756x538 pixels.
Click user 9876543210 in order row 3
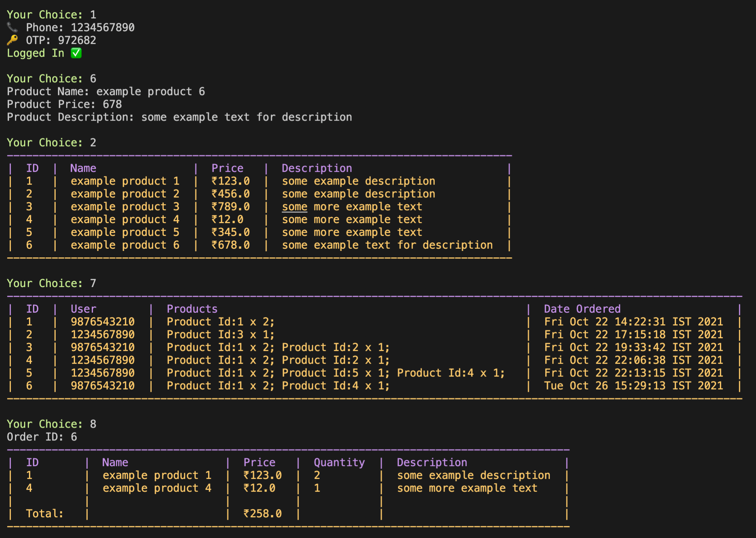tap(102, 347)
